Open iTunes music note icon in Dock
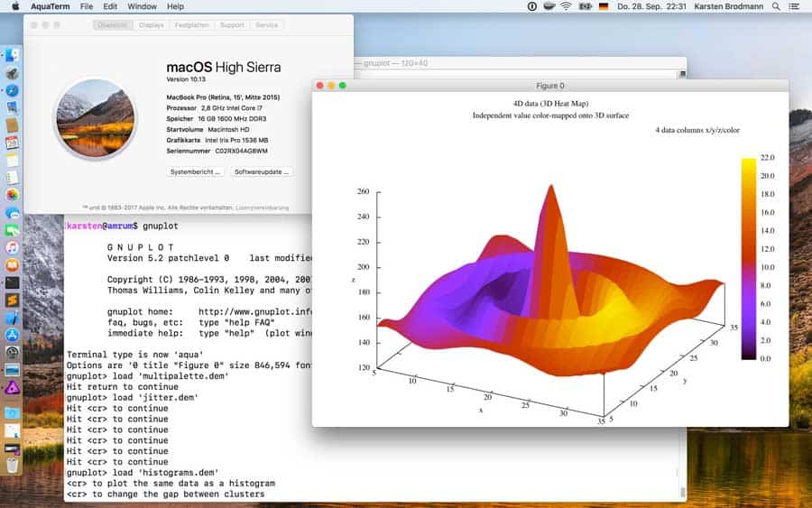This screenshot has width=812, height=508. coord(12,247)
